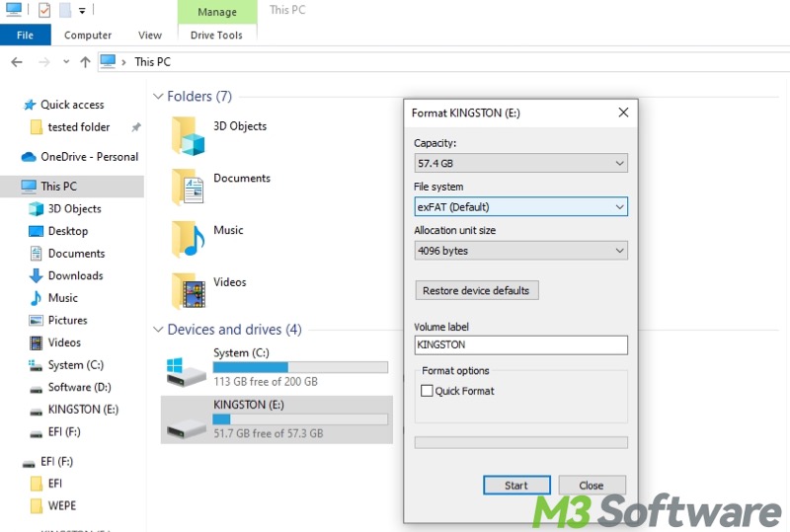Click System (C:) storage usage bar
Image resolution: width=790 pixels, height=532 pixels.
(300, 367)
